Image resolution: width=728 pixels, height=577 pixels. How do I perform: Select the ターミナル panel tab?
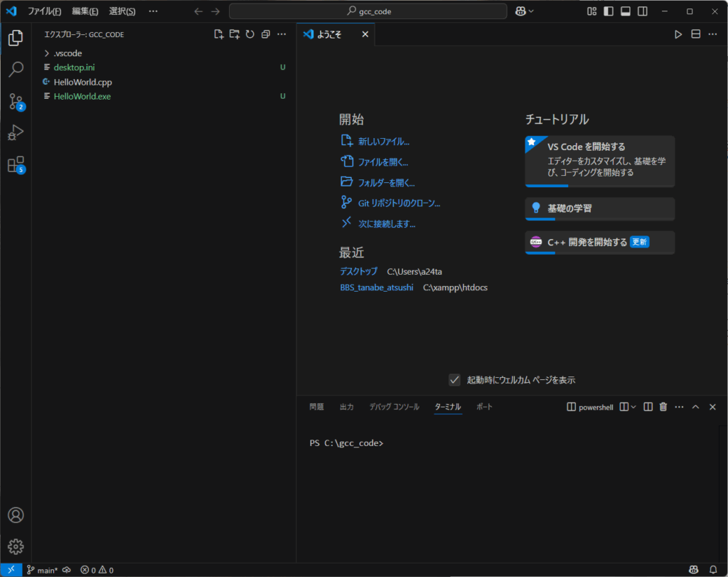(x=448, y=407)
